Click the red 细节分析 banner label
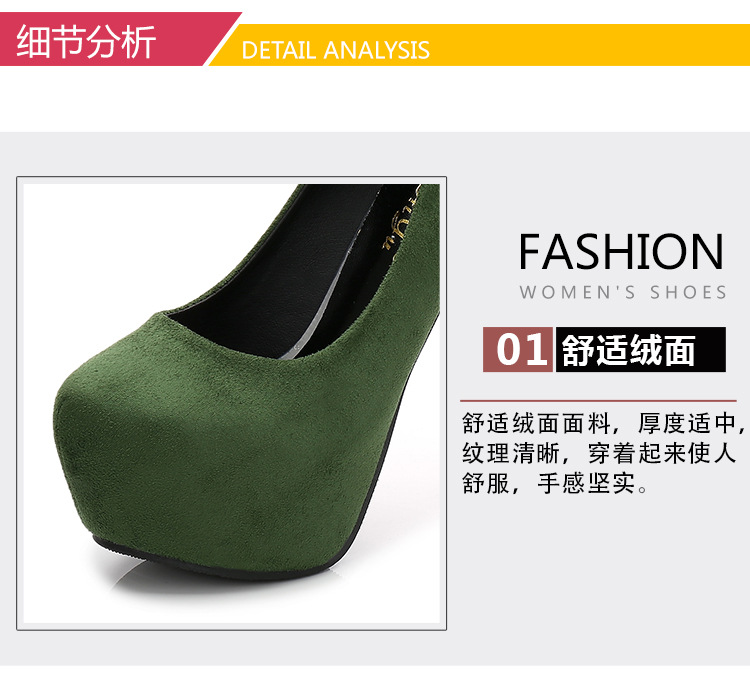The width and height of the screenshot is (750, 681). tap(86, 42)
